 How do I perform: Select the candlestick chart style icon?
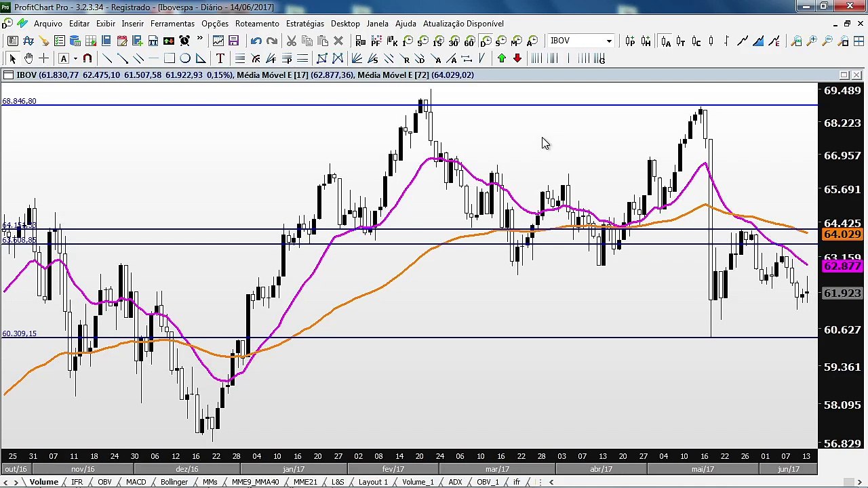pyautogui.click(x=711, y=41)
